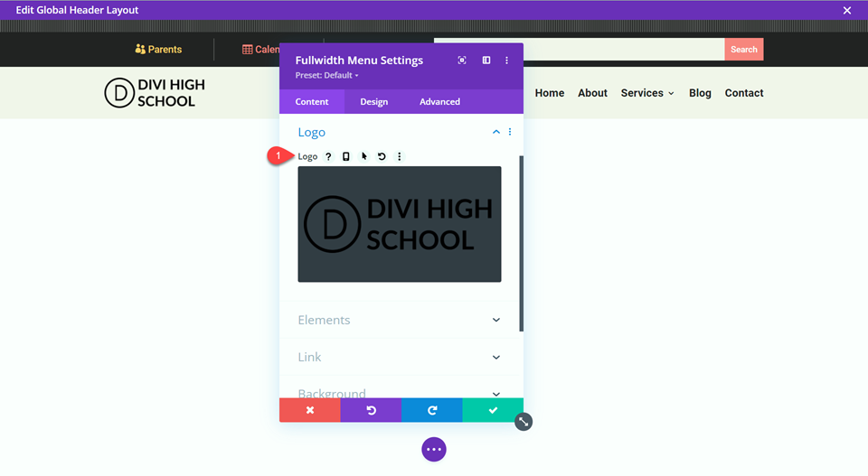This screenshot has height=476, width=868.
Task: Click the Divi High School header logo
Action: tap(155, 93)
